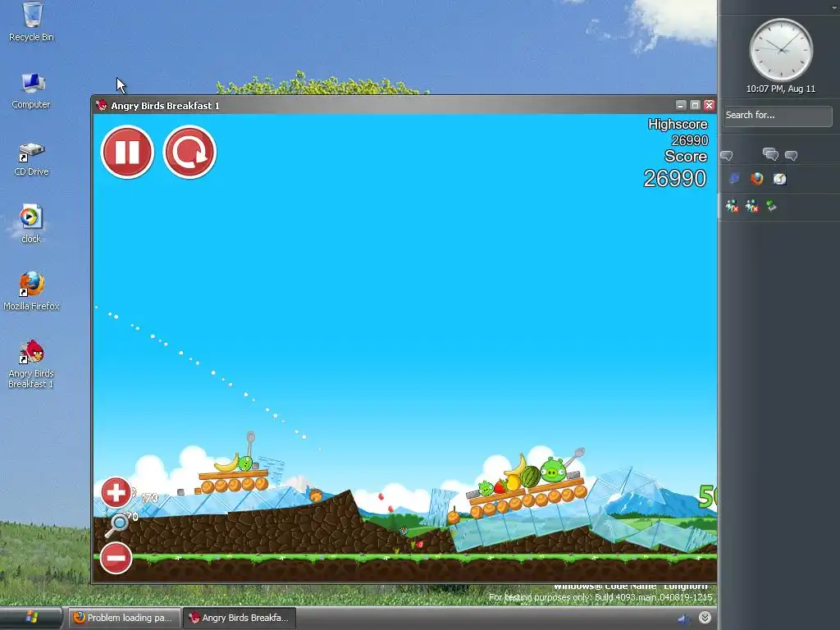Screen dimensions: 840x630
Task: Click the blue globe icon in sidebar quick launch
Action: [x=734, y=179]
